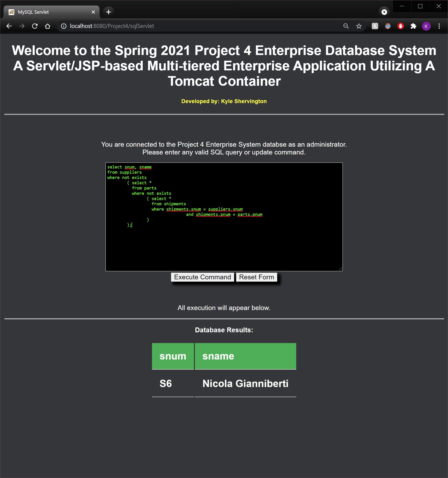Open a new browser tab

tap(108, 12)
